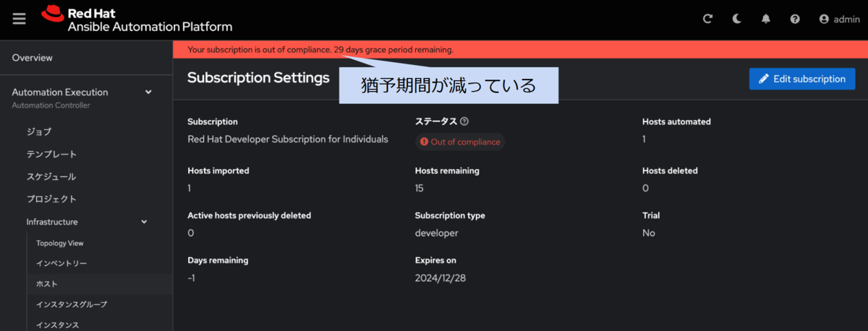868x331 pixels.
Task: Select the Red Hat Developer Subscription text
Action: [x=288, y=139]
